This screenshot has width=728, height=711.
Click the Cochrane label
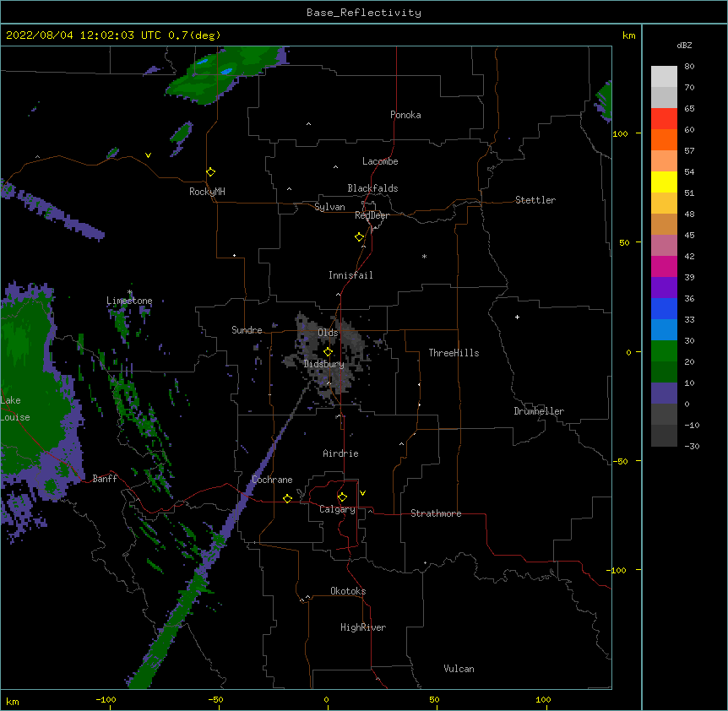pyautogui.click(x=272, y=480)
